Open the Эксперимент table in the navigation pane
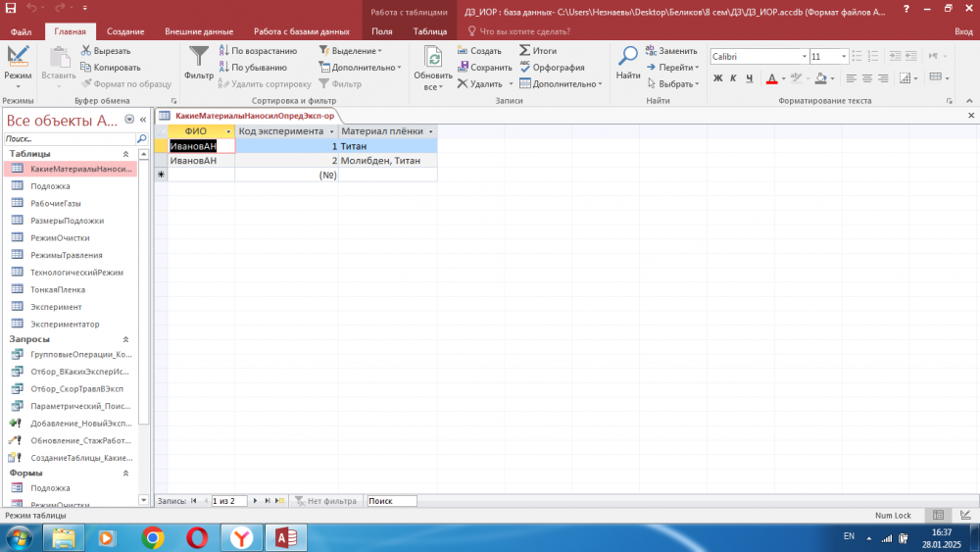The height and width of the screenshot is (552, 980). pos(56,307)
